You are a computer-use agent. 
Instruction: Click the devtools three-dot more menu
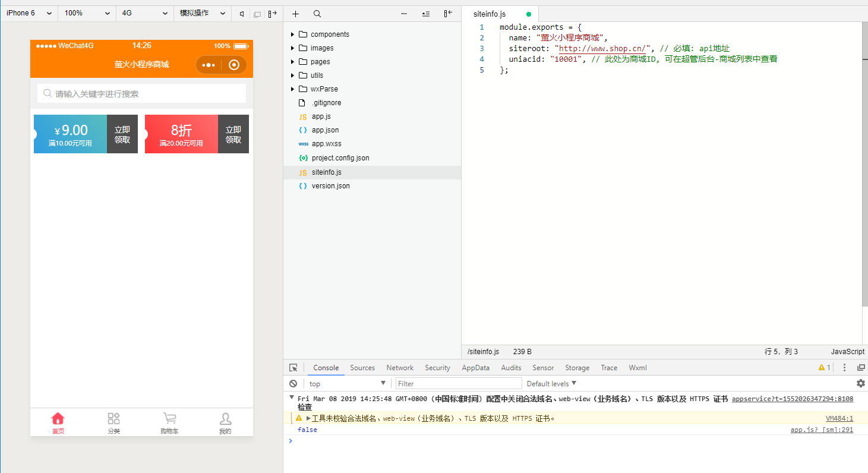tap(844, 368)
